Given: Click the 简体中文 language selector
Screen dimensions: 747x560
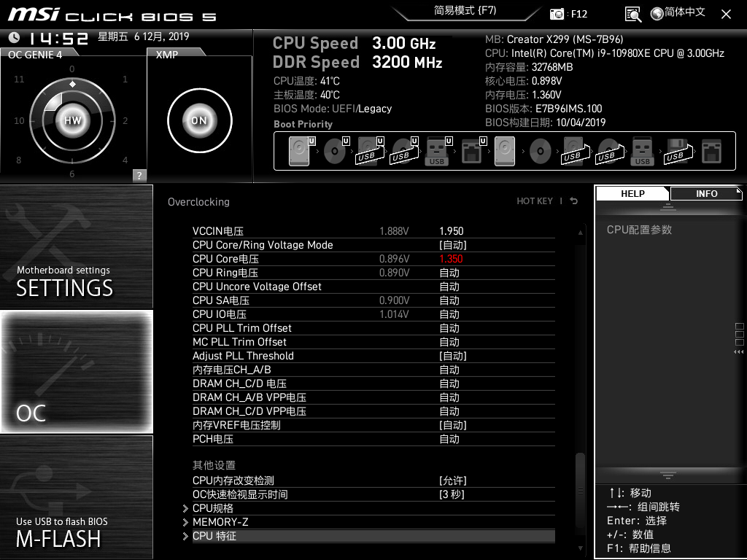Looking at the screenshot, I should (x=684, y=12).
